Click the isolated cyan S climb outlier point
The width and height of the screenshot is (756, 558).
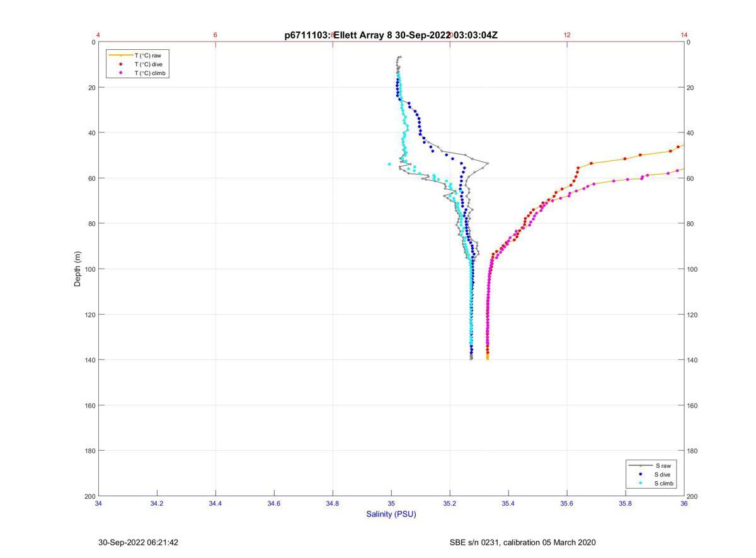[x=389, y=164]
